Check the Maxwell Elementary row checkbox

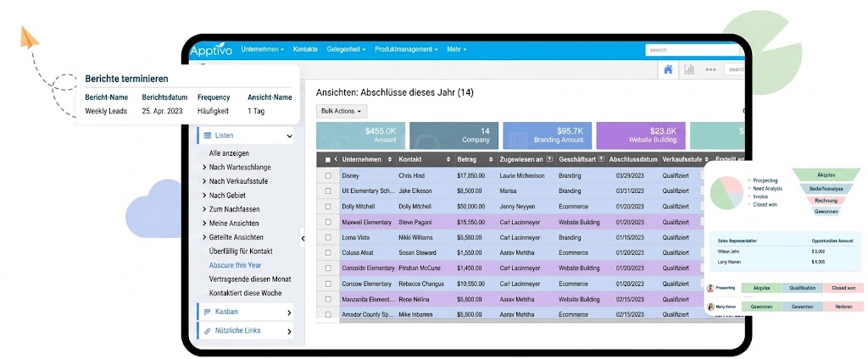click(x=328, y=223)
